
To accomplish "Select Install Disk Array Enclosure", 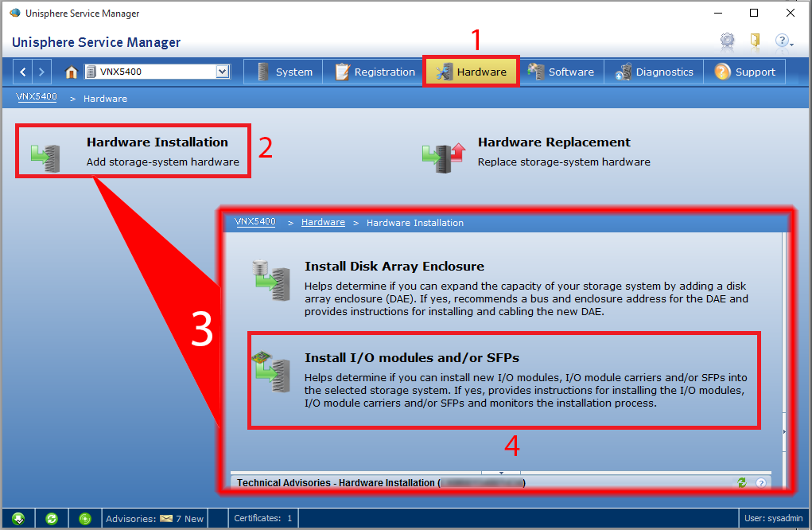I will point(499,288).
